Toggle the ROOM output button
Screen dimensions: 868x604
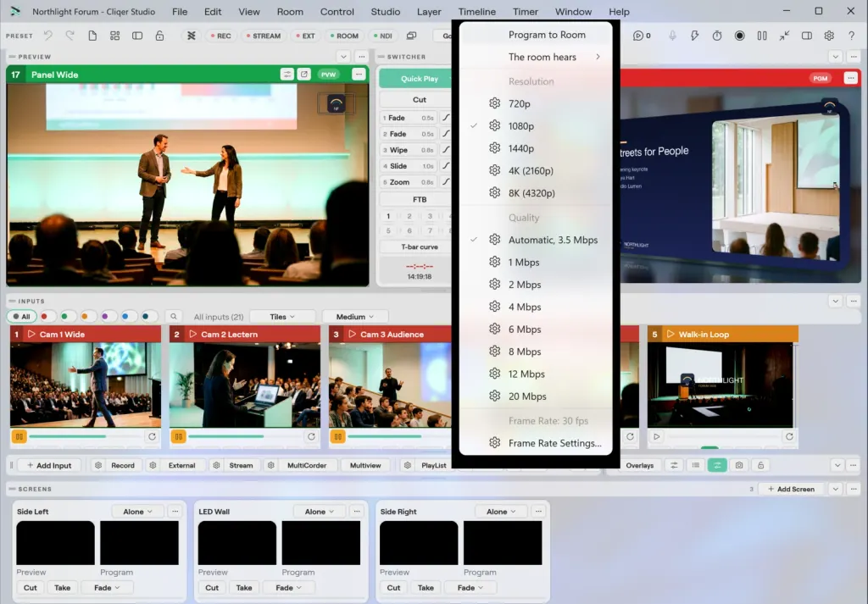[344, 36]
